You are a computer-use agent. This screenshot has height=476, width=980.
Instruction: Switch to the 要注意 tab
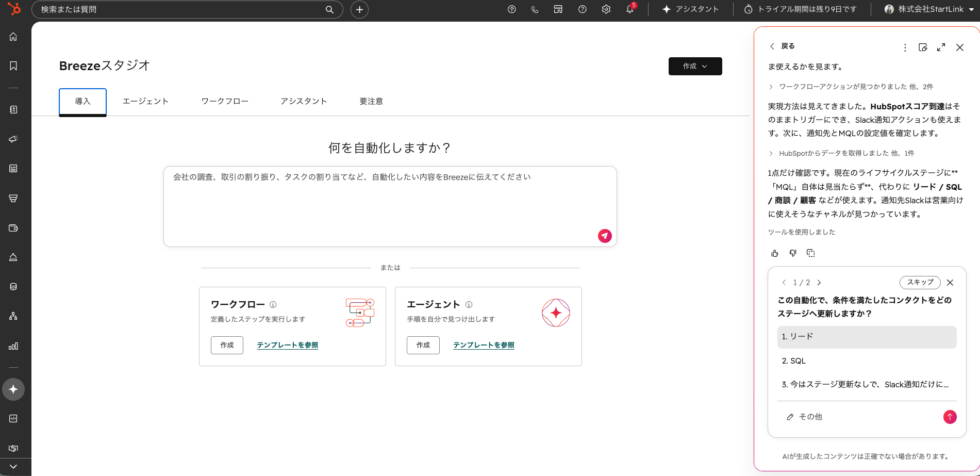[x=371, y=102]
